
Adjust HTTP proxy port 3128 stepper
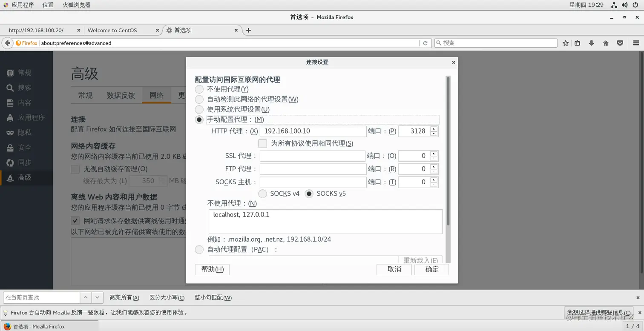434,131
